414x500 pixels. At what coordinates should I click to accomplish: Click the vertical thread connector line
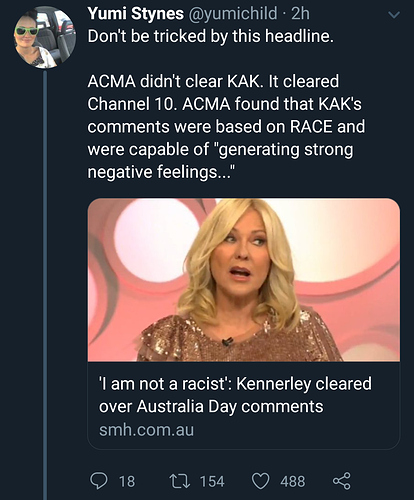tap(45, 285)
